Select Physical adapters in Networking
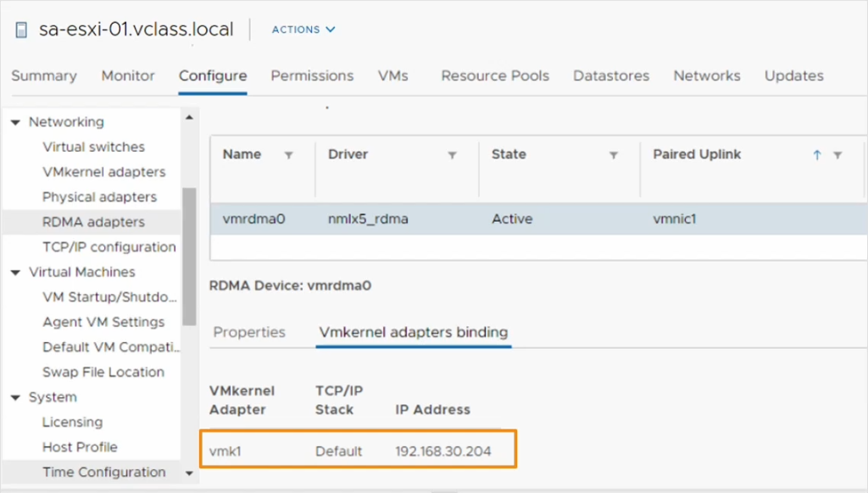Screen dimensions: 868x493 pos(99,197)
